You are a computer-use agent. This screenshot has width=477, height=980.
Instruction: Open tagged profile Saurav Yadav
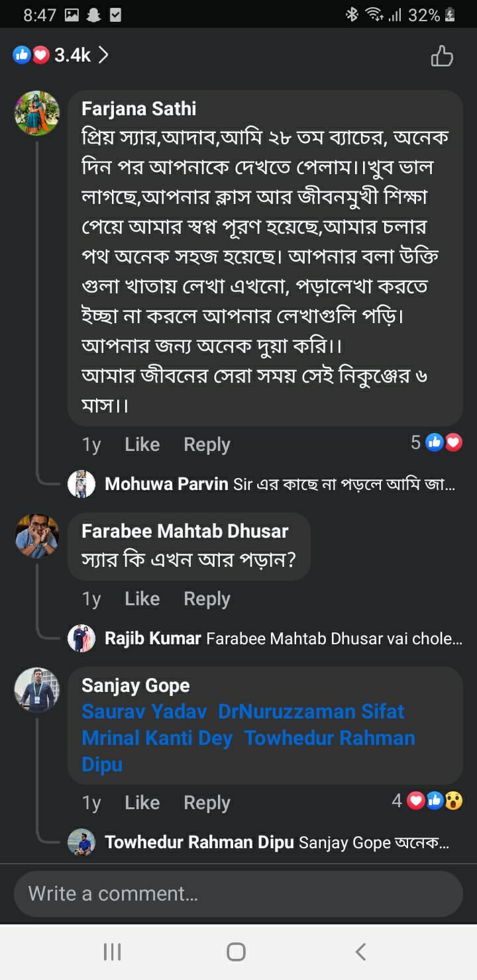pyautogui.click(x=143, y=712)
